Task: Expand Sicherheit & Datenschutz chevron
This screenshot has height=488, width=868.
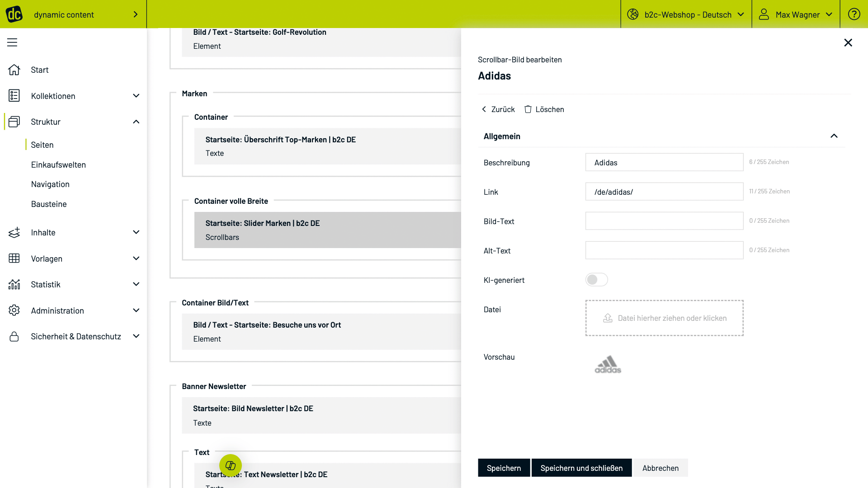Action: 136,336
